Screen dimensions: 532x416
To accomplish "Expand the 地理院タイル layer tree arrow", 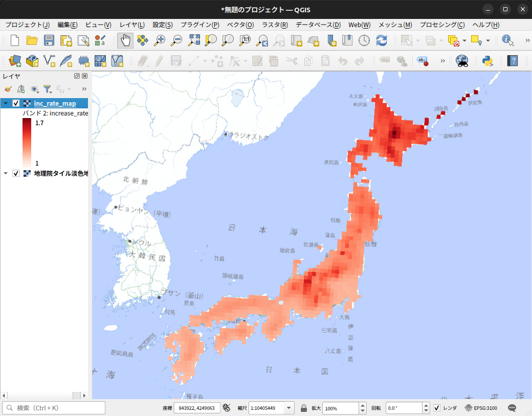I will [6, 173].
